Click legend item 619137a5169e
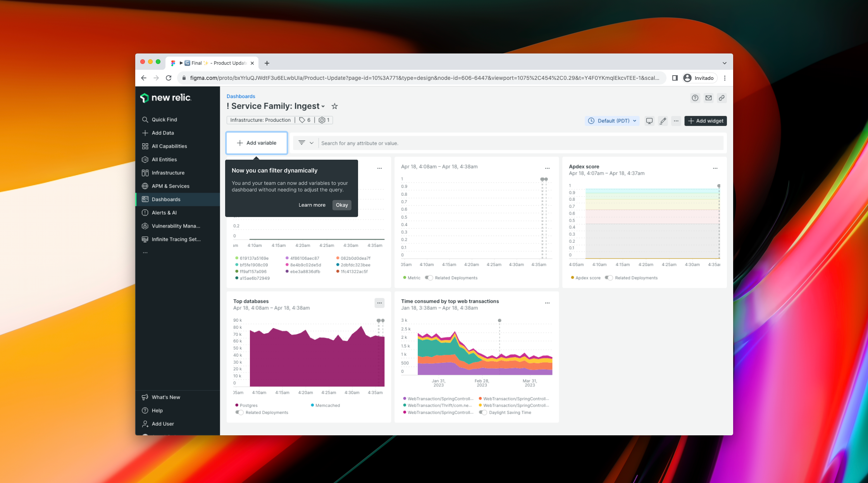Screen dimensions: 868x483 point(252,258)
